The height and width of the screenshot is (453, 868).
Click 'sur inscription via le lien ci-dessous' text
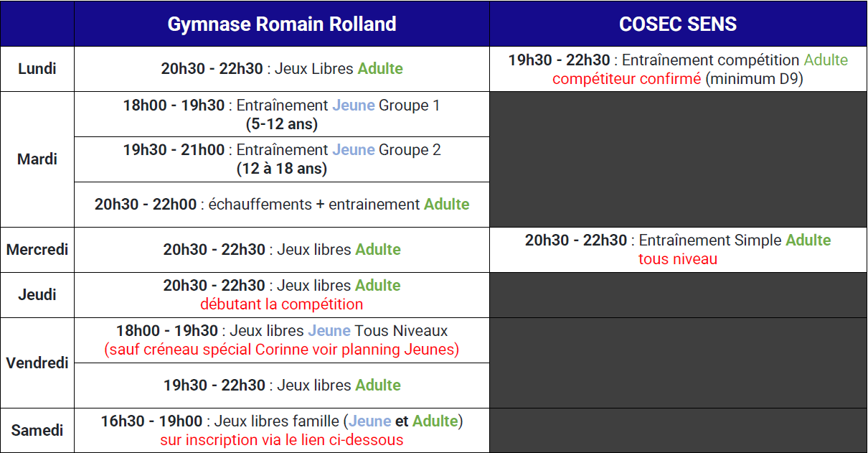(282, 440)
